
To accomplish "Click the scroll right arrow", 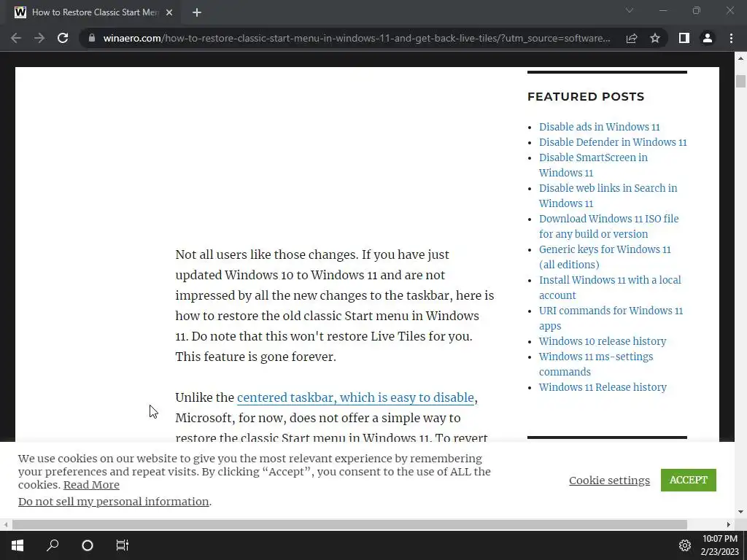I will click(x=729, y=524).
